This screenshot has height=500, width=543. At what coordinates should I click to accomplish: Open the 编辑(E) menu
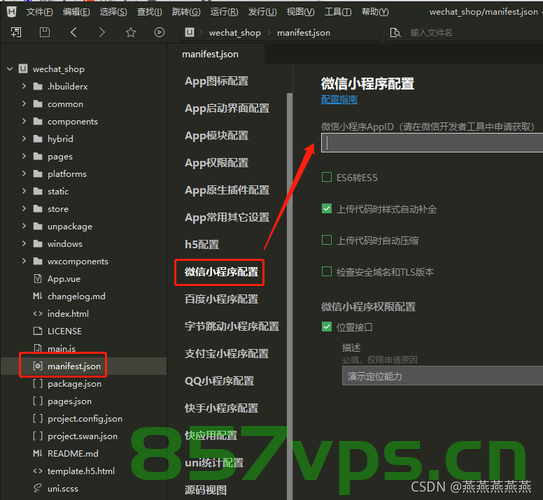click(x=77, y=12)
